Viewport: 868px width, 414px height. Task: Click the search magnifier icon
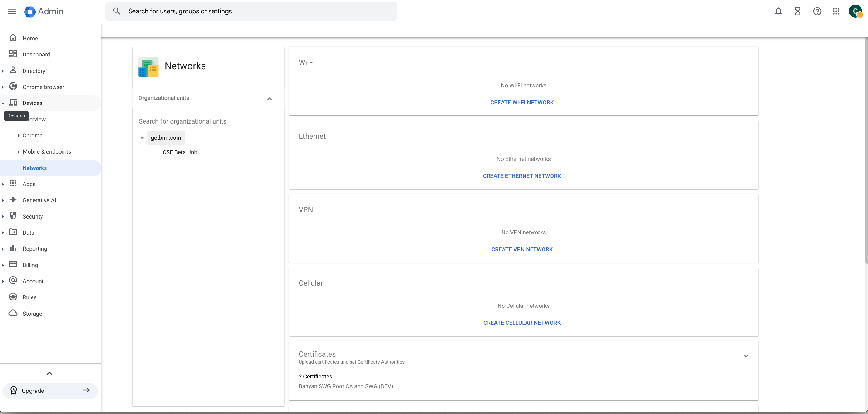pyautogui.click(x=117, y=11)
